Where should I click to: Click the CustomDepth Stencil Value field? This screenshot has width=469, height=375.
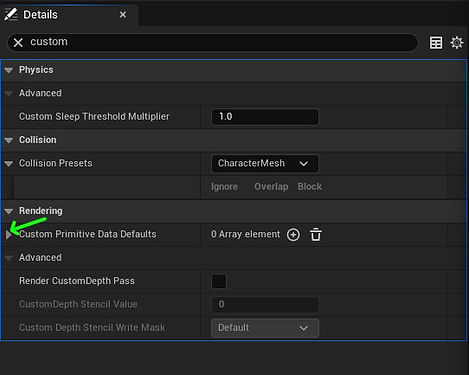pos(265,304)
